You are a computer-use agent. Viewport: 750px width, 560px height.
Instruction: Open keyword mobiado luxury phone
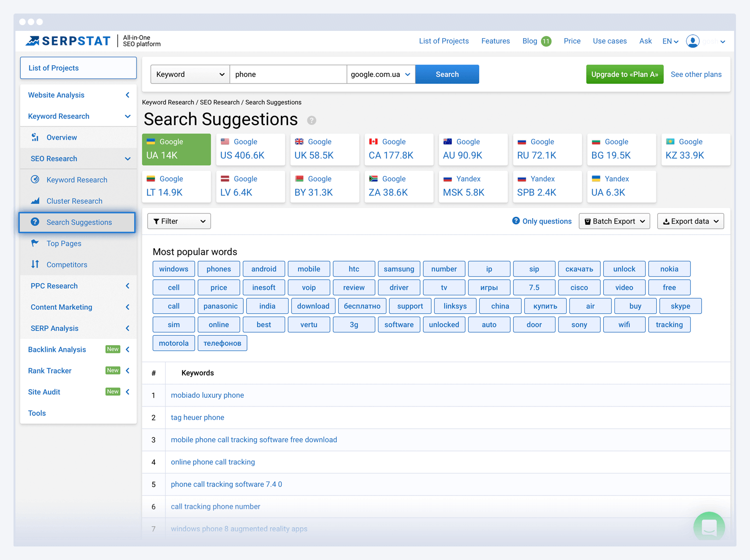click(x=208, y=395)
